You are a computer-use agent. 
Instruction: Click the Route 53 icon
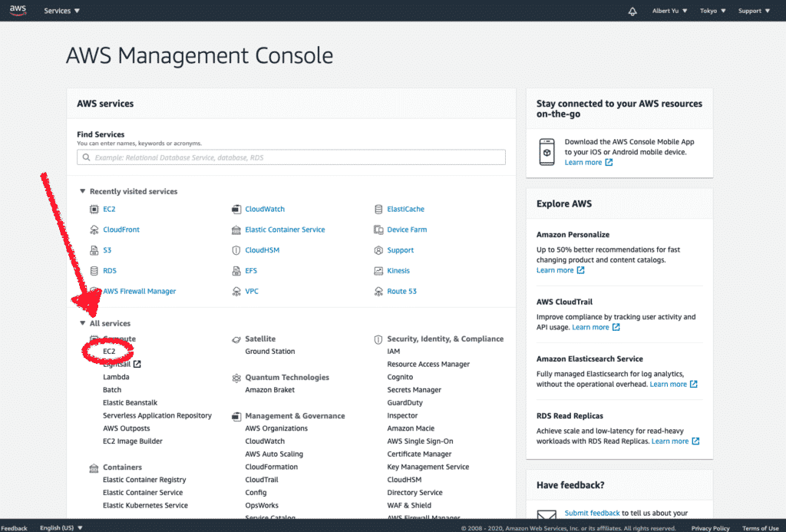pyautogui.click(x=378, y=291)
